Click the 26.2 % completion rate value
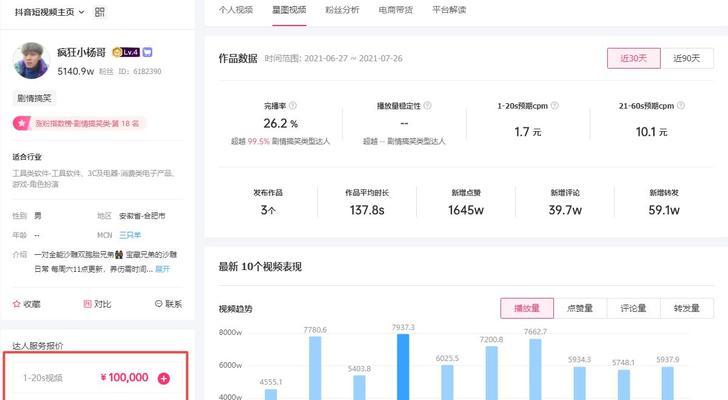728x400 pixels. (280, 123)
